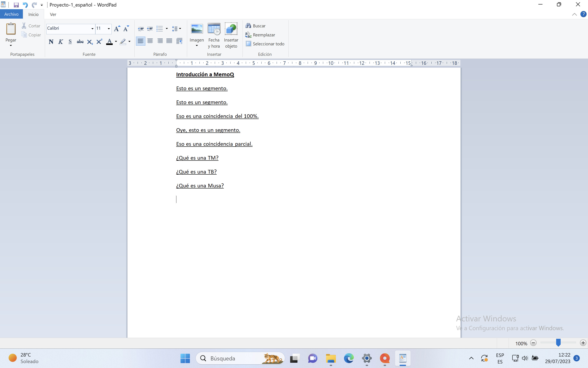Click the Pegar clipboard icon
588x368 pixels.
pyautogui.click(x=11, y=29)
